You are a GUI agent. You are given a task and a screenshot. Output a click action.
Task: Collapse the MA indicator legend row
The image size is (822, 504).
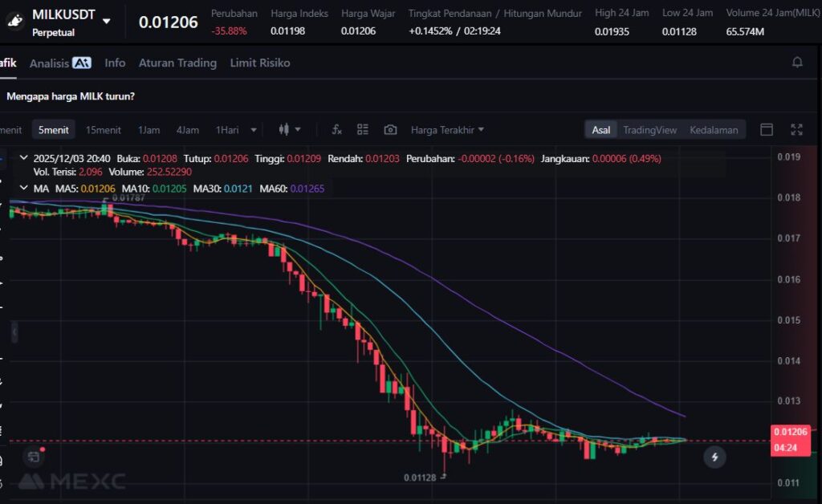pos(21,189)
